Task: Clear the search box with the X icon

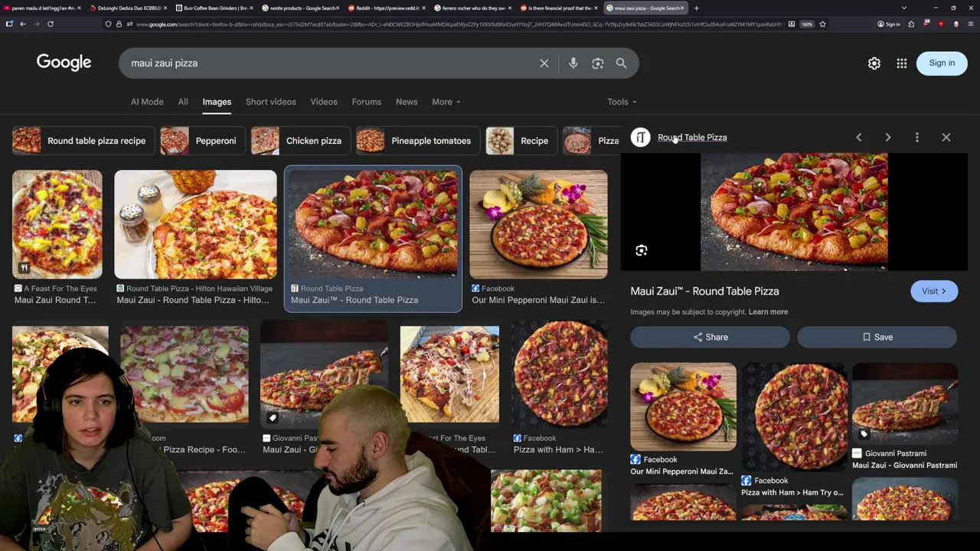Action: 544,64
